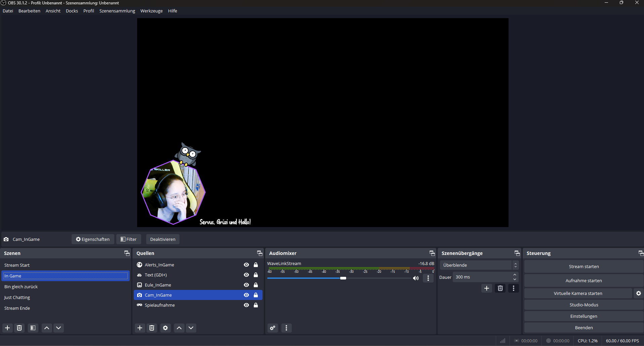
Task: Open the Werkzeuge menu
Action: (151, 11)
